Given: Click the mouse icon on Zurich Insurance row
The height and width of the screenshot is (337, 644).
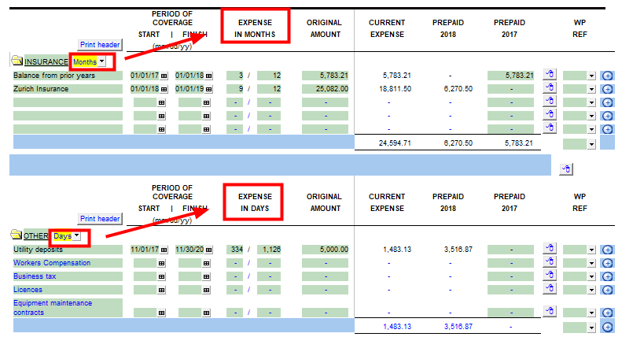Looking at the screenshot, I should click(x=550, y=88).
